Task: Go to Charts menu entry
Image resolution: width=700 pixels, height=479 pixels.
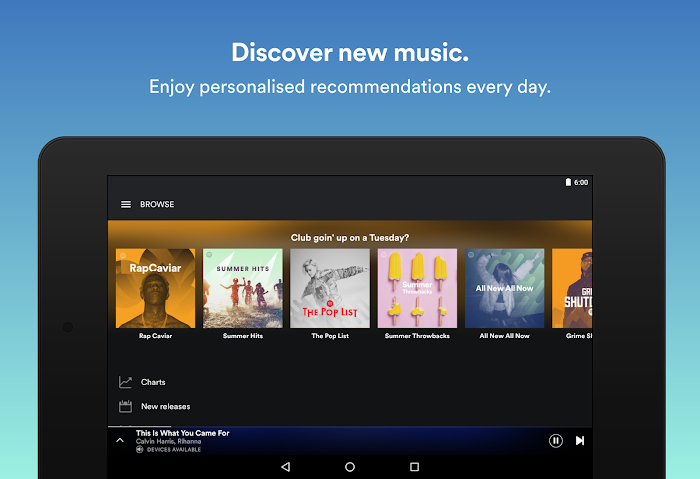Action: (153, 382)
